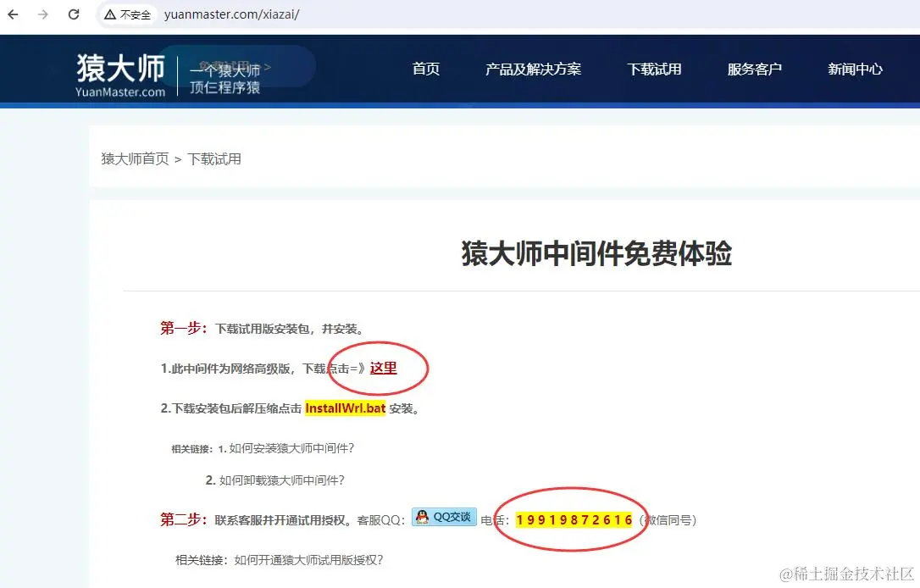This screenshot has height=588, width=920.
Task: Select the 下载试用 navigation menu item
Action: pos(654,69)
